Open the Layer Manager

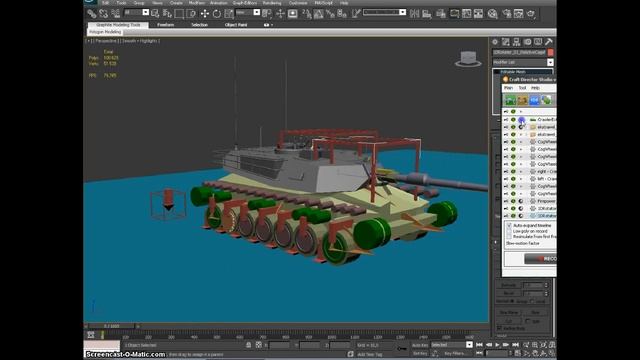(441, 14)
